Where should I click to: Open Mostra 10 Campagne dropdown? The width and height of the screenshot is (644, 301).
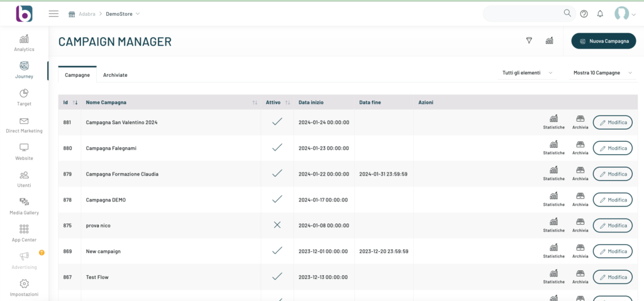(x=603, y=73)
